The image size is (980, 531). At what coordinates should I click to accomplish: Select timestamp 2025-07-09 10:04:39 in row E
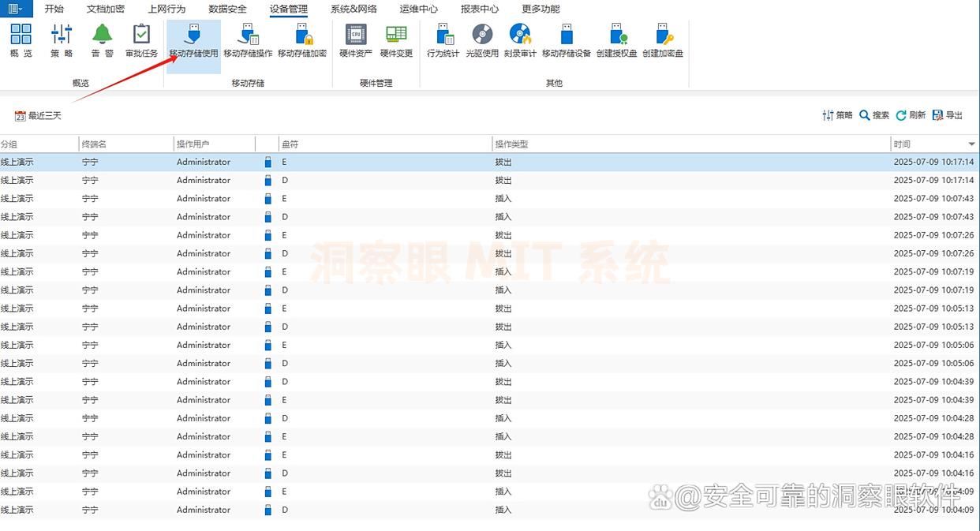(933, 400)
